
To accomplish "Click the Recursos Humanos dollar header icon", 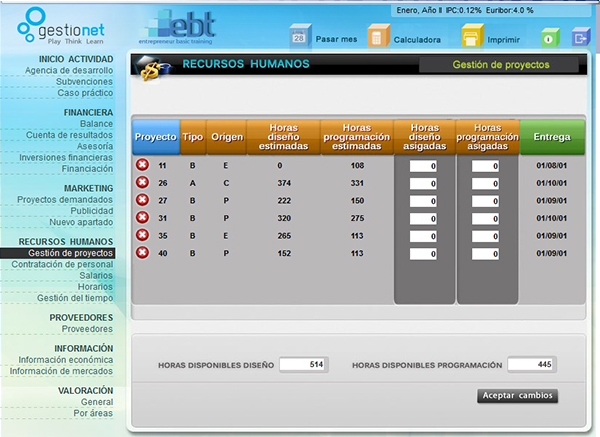I will 154,67.
